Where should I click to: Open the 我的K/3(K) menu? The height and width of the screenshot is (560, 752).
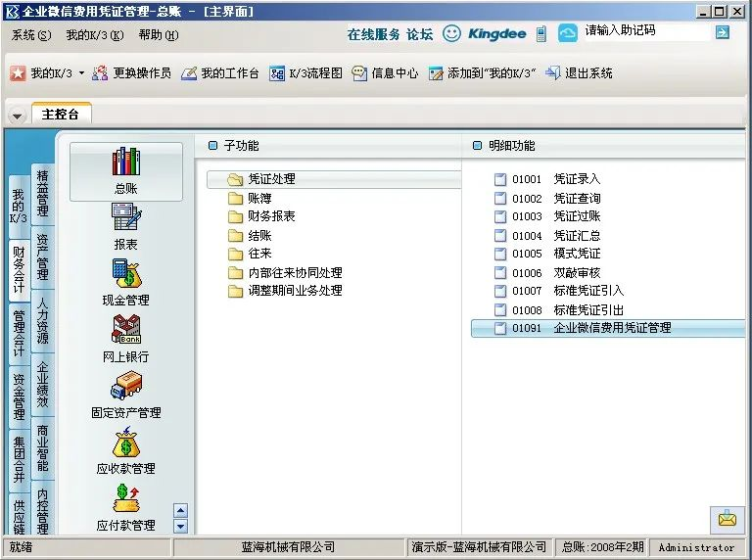(94, 35)
